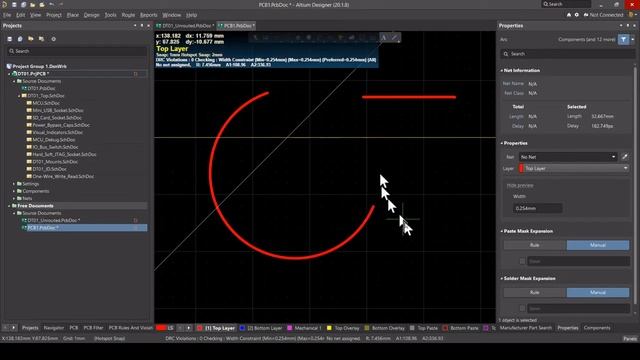
Task: Click the DT01.PrjPCB project icon
Action: (14, 74)
